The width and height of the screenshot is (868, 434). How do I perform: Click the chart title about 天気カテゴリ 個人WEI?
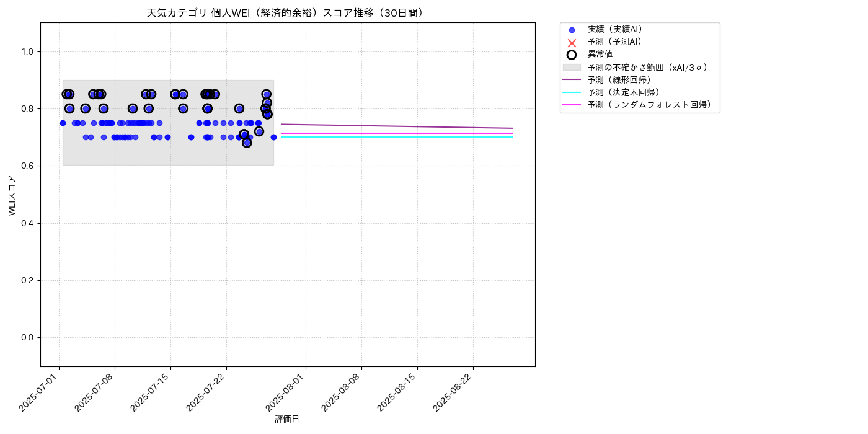[x=287, y=13]
